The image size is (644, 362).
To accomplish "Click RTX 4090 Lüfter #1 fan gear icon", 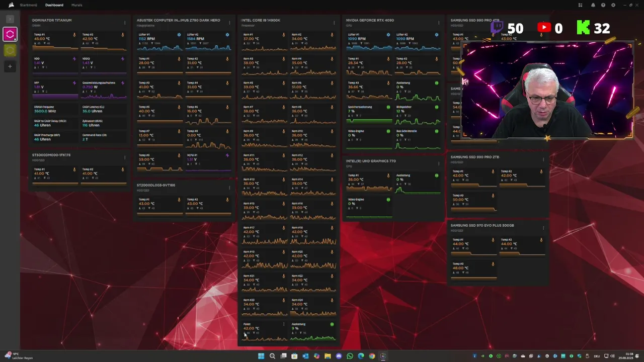I will tap(388, 35).
